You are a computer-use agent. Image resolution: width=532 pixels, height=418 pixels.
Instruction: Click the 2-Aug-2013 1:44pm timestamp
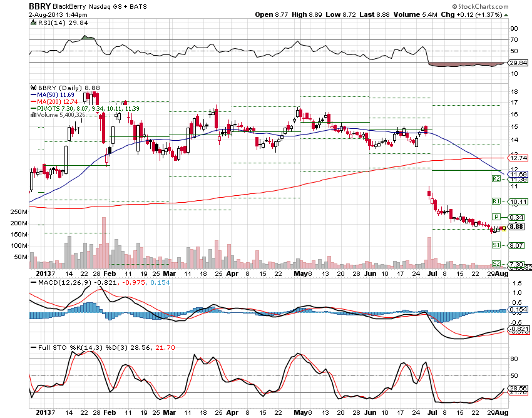coord(58,14)
